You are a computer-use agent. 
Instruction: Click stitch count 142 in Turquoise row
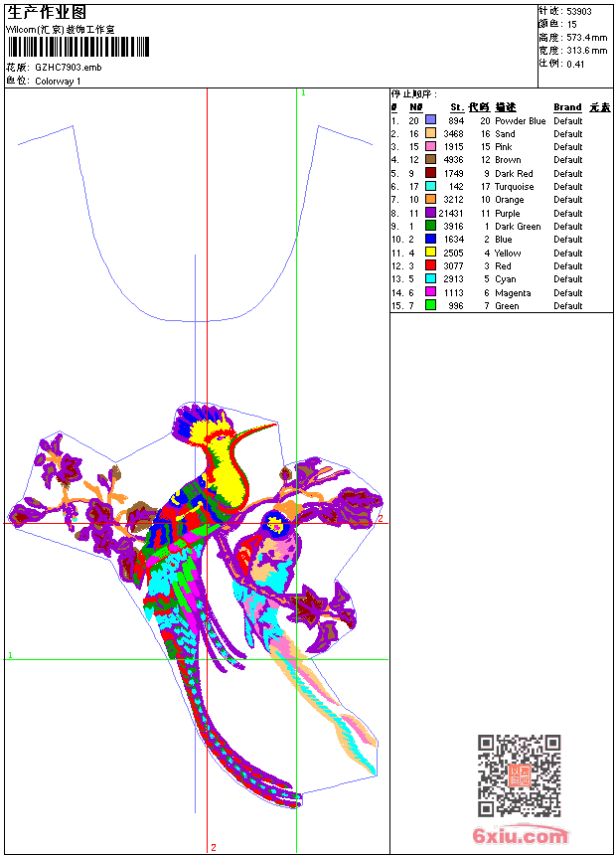(x=457, y=187)
